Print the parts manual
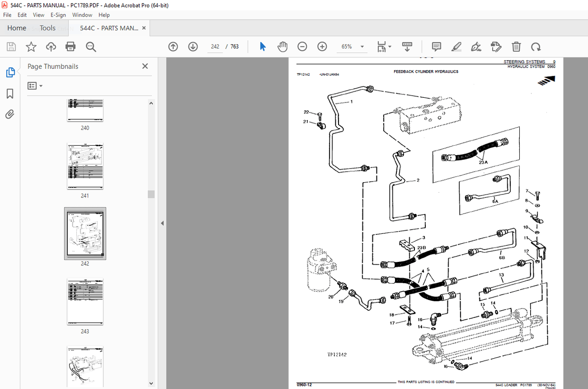 point(70,46)
